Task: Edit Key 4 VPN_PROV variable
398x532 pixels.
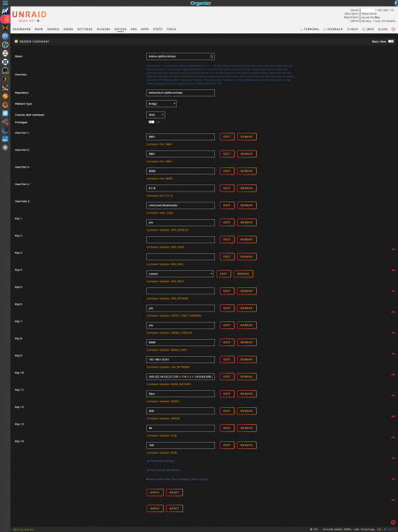Action: pos(223,274)
